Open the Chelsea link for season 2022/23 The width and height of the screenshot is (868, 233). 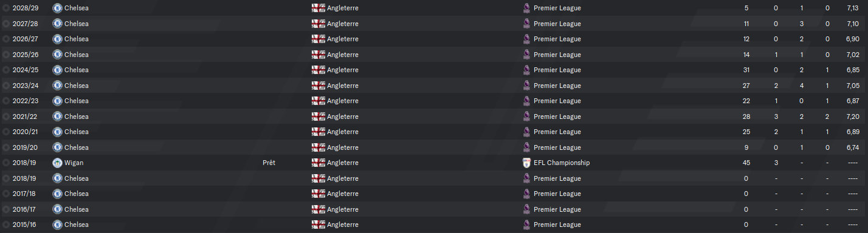click(x=76, y=101)
